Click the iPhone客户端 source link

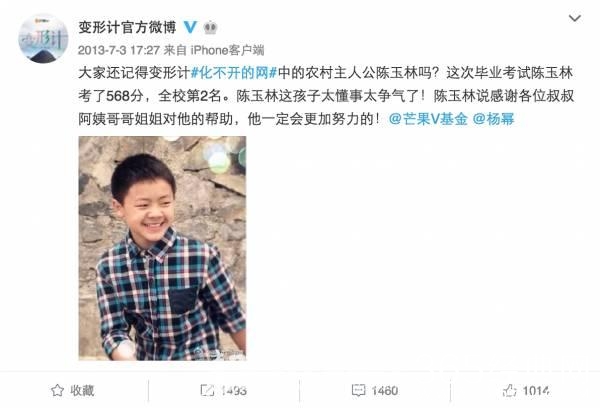click(x=227, y=50)
